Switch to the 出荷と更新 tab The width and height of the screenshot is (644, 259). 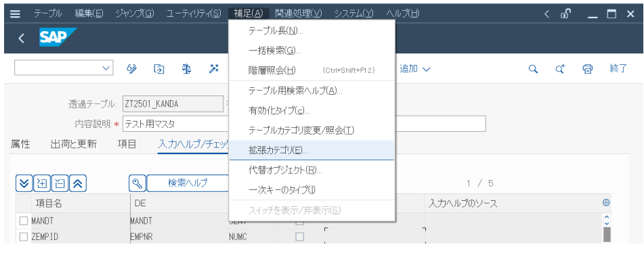[74, 144]
